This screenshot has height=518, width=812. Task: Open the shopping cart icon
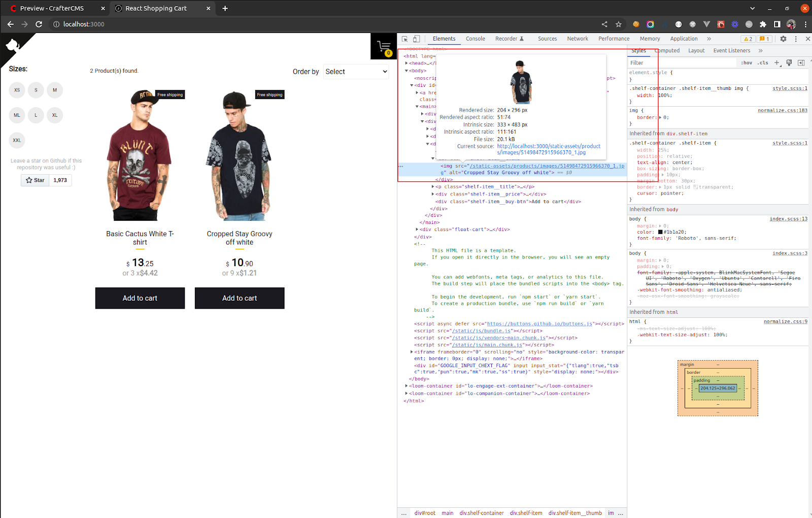(x=384, y=47)
